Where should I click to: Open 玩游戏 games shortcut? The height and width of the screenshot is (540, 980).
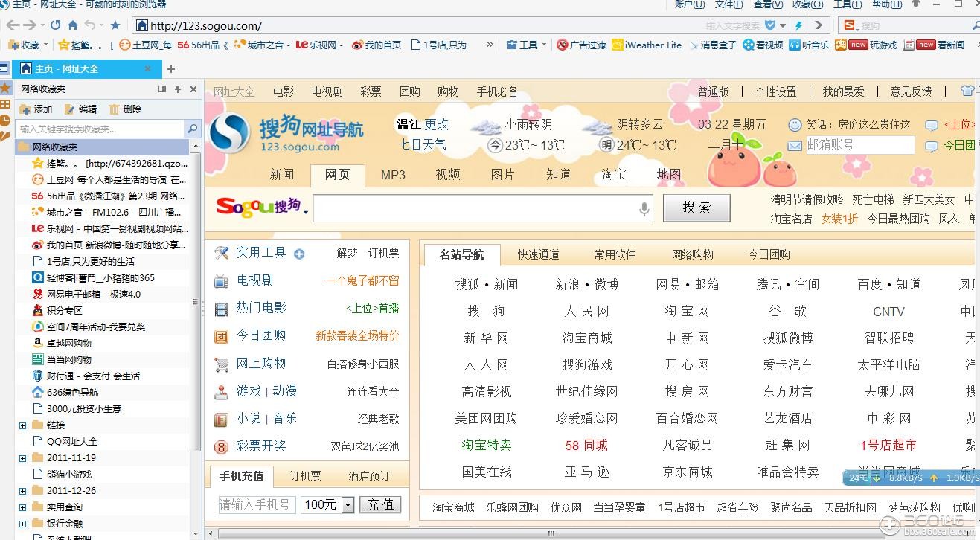click(x=866, y=45)
